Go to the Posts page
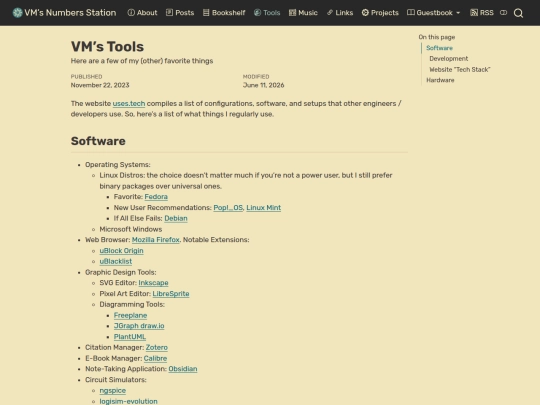This screenshot has height=405, width=540. (x=180, y=13)
